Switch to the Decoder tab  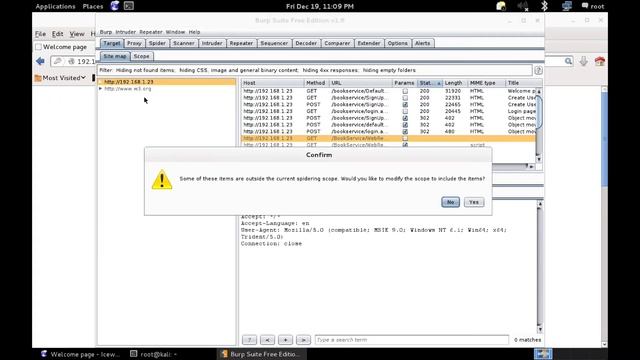pos(306,43)
